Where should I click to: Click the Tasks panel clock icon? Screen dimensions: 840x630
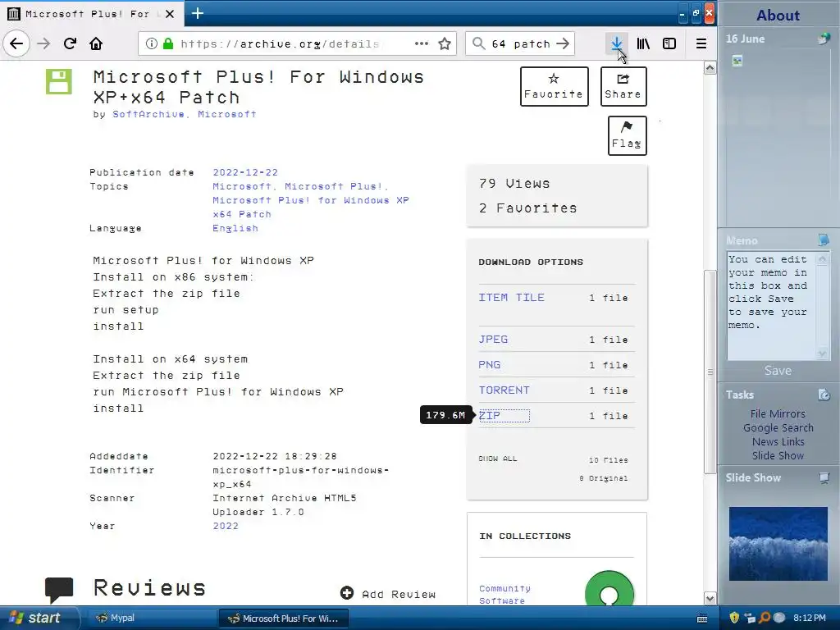tap(824, 395)
